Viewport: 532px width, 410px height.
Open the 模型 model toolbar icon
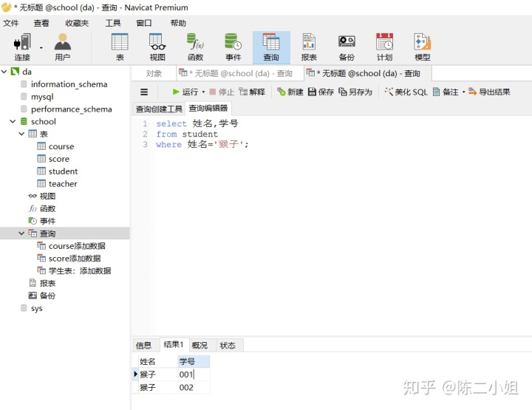point(423,47)
